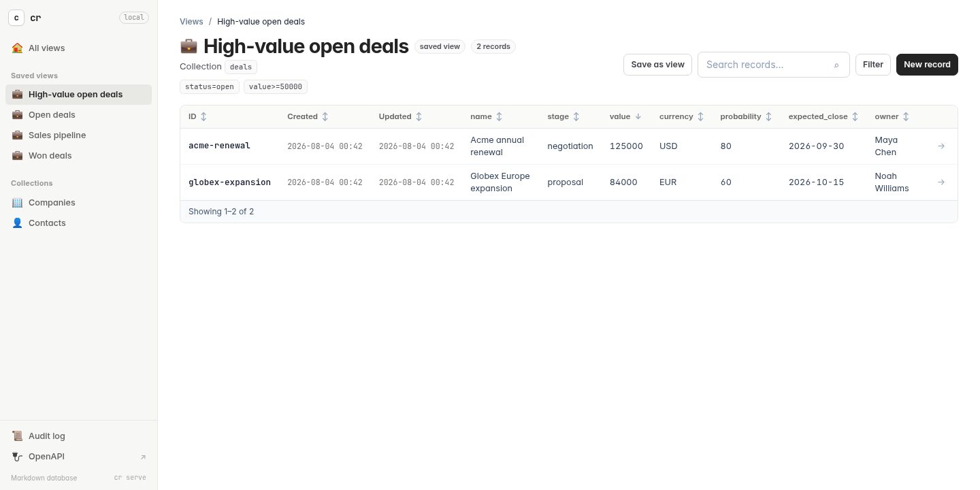
Task: Sort by expected_close column arrows
Action: [855, 117]
